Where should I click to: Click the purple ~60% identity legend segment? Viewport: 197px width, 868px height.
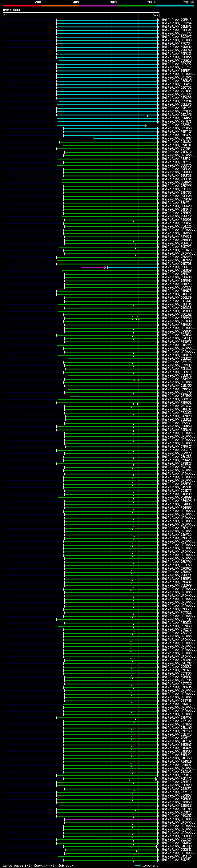point(98,6)
